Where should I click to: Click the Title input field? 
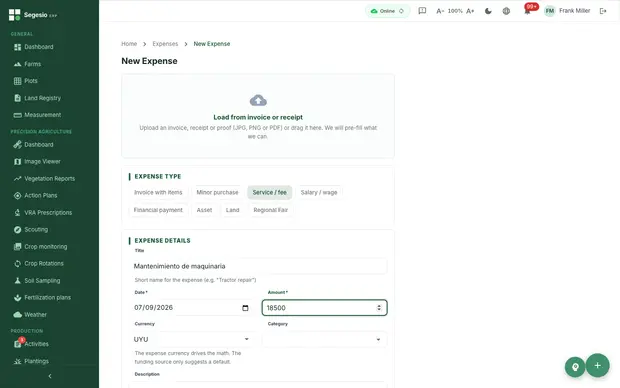tap(258, 266)
